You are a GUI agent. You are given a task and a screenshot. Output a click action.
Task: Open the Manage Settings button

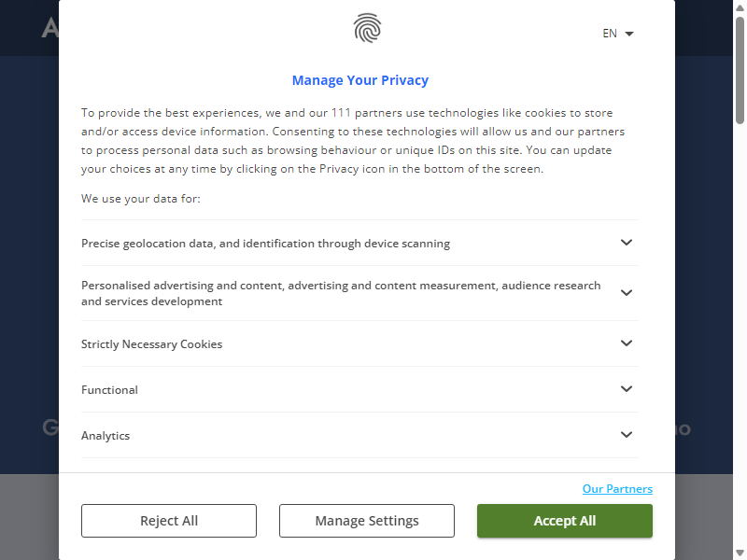367,521
